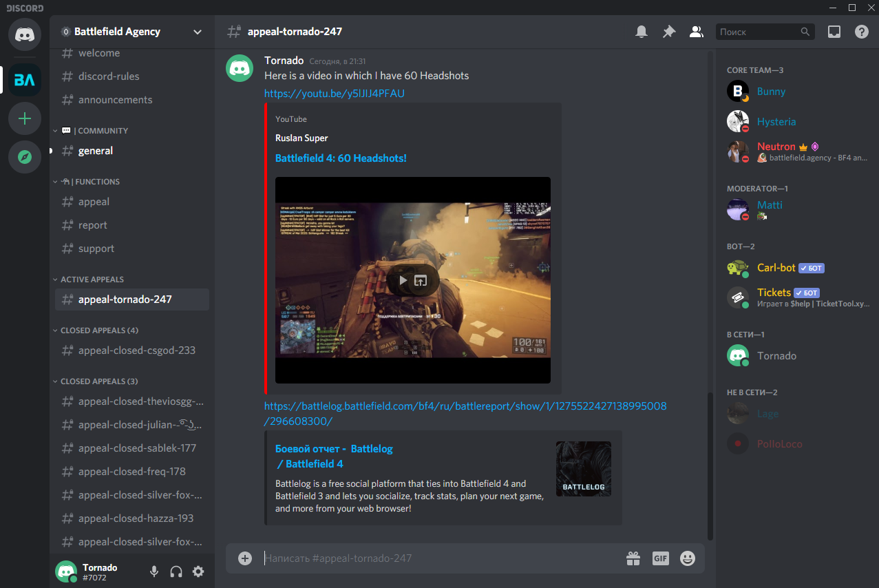Open appeal-closed-hazza-193 channel
The width and height of the screenshot is (879, 588).
(132, 518)
